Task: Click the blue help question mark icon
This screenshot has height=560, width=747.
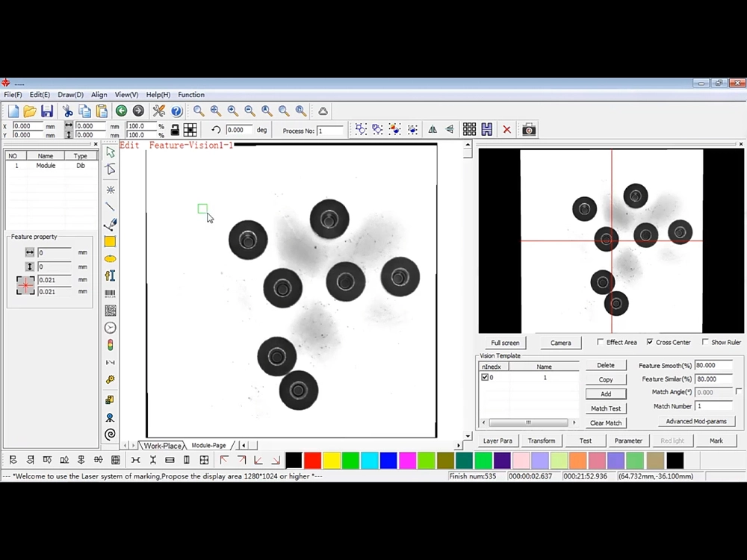Action: (x=176, y=111)
